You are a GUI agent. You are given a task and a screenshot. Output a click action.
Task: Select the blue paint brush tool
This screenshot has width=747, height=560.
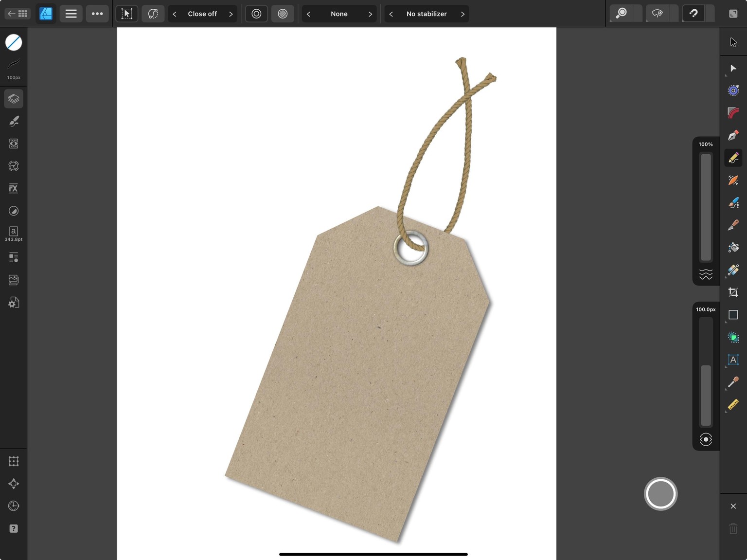[x=733, y=202]
